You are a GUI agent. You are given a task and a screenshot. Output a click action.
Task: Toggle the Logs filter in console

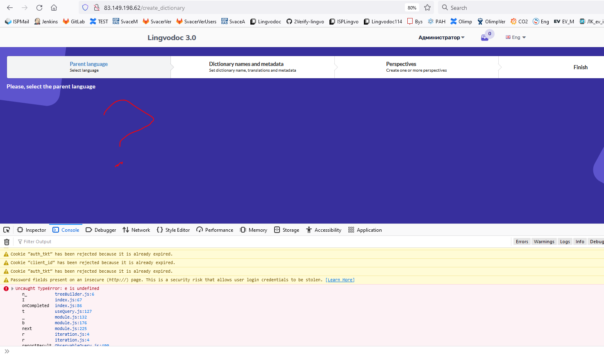point(565,242)
